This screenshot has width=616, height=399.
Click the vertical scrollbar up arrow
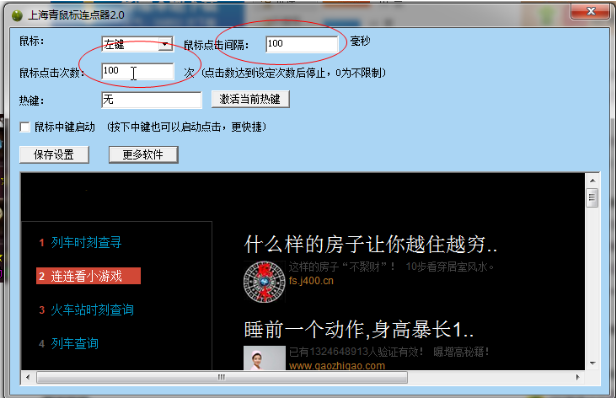592,181
